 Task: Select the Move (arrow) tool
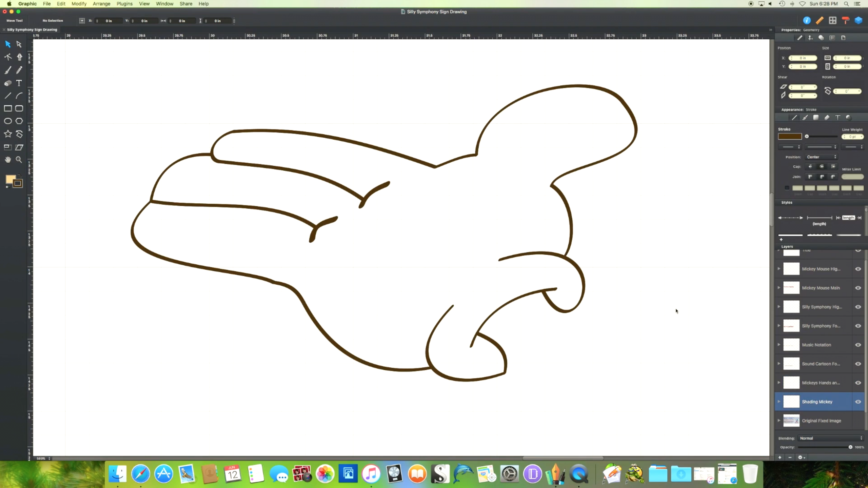pos(8,44)
